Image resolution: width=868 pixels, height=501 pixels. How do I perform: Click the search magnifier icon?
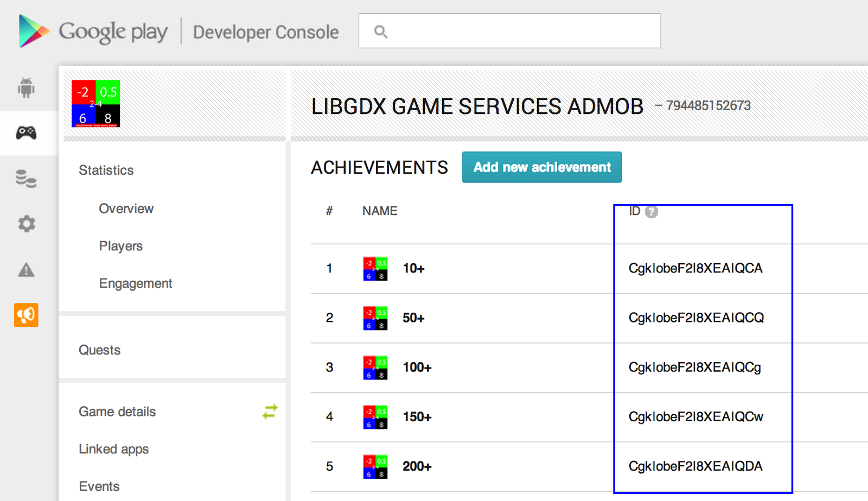coord(381,31)
